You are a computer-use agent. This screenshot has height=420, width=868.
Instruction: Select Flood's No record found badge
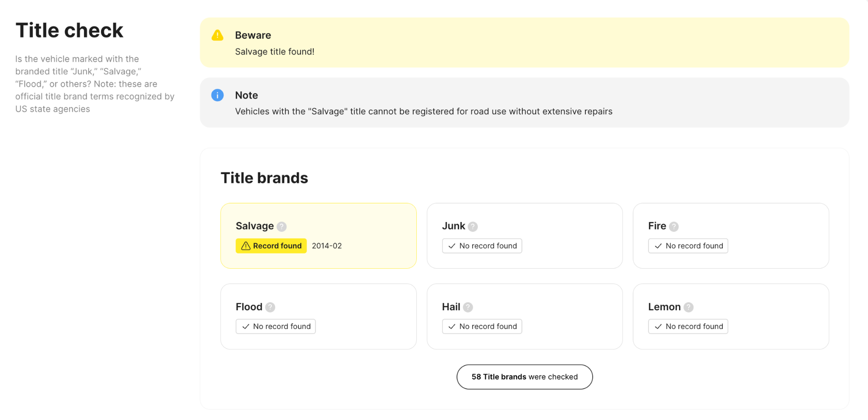click(x=275, y=326)
